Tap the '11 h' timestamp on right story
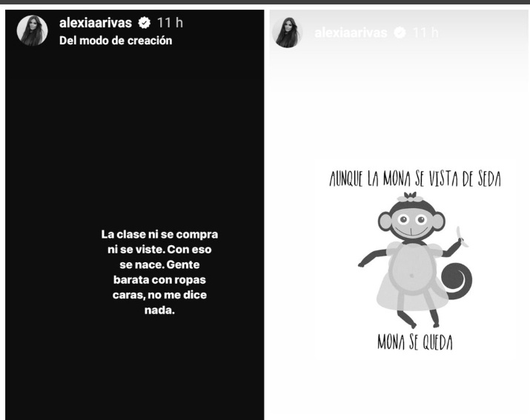This screenshot has height=420, width=530. (425, 33)
